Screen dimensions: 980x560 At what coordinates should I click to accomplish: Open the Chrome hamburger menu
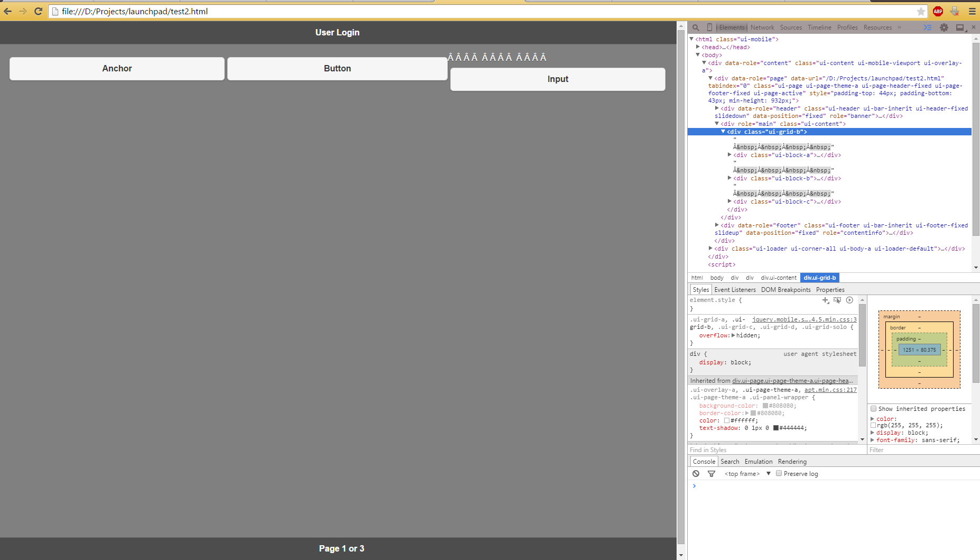tap(972, 11)
